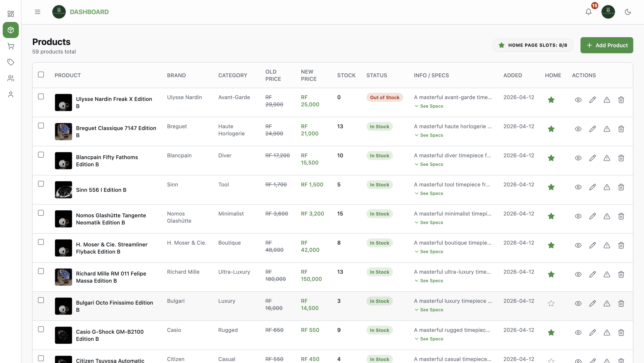The height and width of the screenshot is (363, 644).
Task: Toggle dark mode with the moon icon
Action: pyautogui.click(x=628, y=12)
